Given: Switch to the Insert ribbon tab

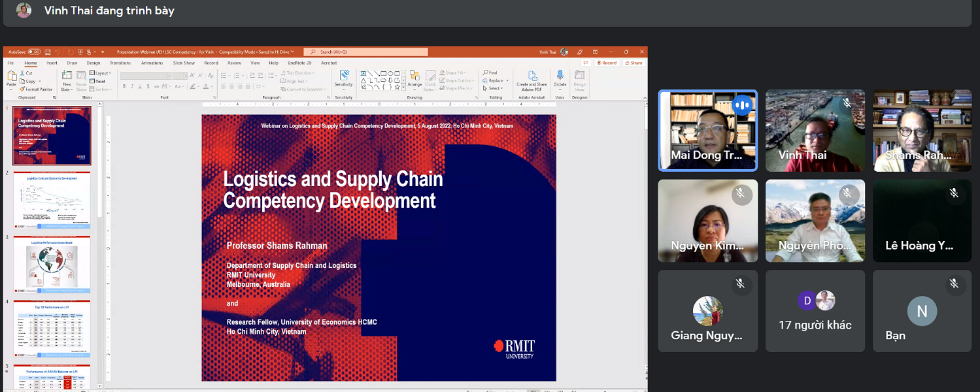Looking at the screenshot, I should (x=52, y=63).
